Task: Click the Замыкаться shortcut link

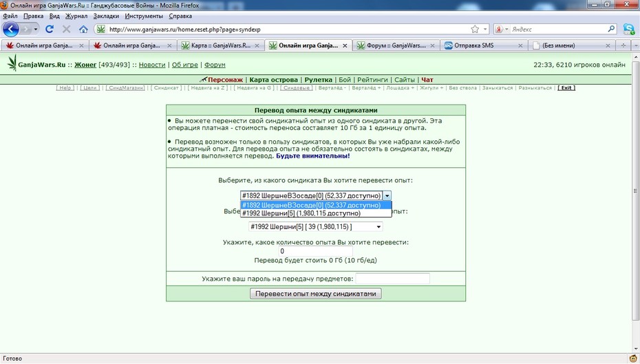Action: [x=497, y=88]
